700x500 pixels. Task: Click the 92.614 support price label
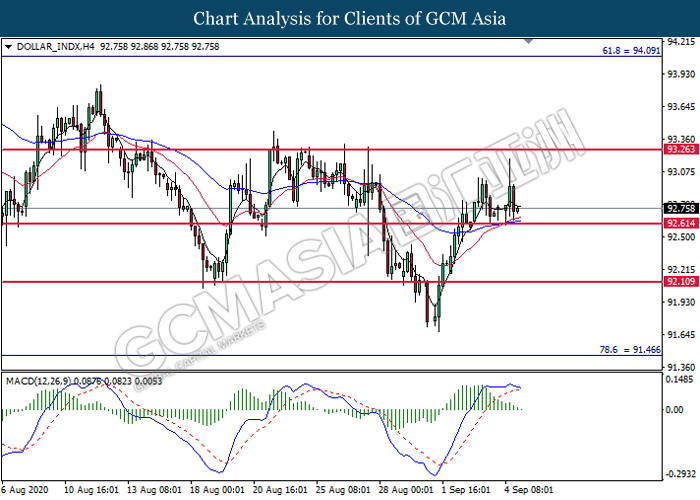(x=681, y=223)
